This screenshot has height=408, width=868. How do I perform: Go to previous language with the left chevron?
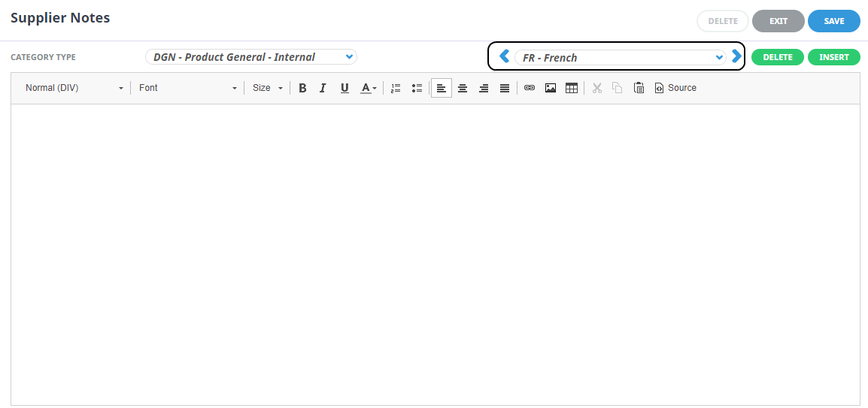504,56
